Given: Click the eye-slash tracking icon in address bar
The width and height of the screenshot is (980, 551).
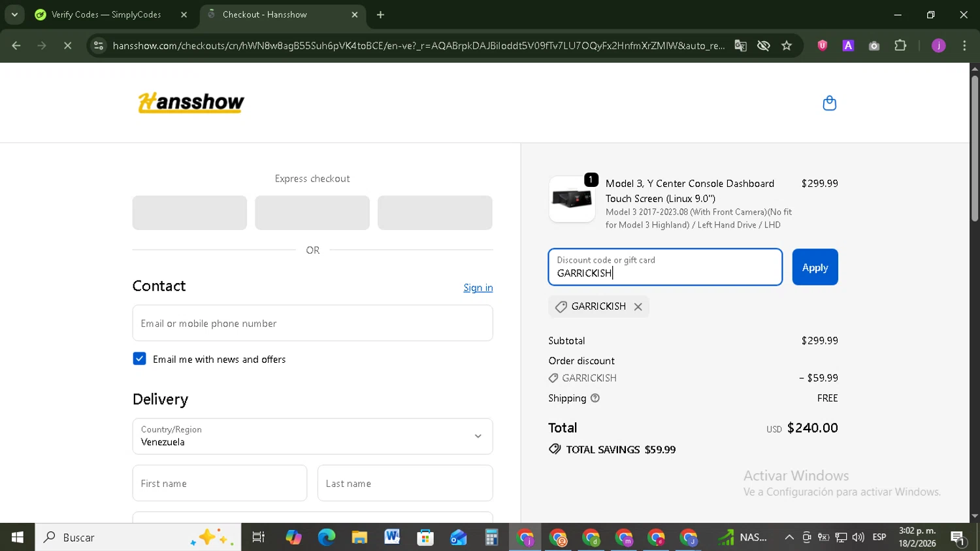Looking at the screenshot, I should tap(763, 46).
